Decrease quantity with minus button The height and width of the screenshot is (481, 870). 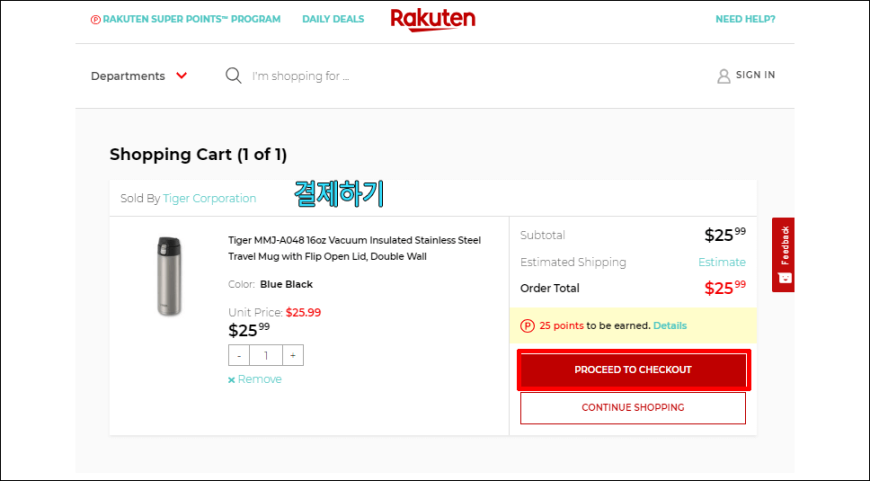tap(238, 356)
